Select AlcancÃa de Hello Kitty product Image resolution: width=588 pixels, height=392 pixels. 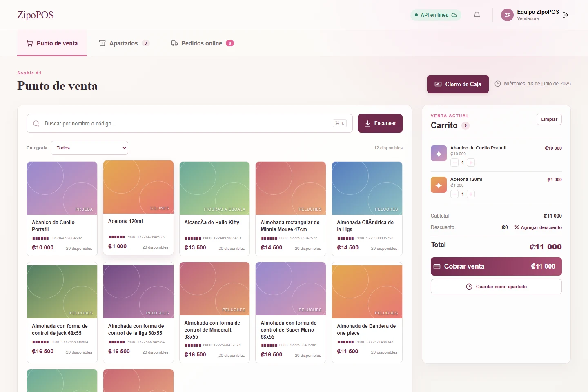[214, 209]
